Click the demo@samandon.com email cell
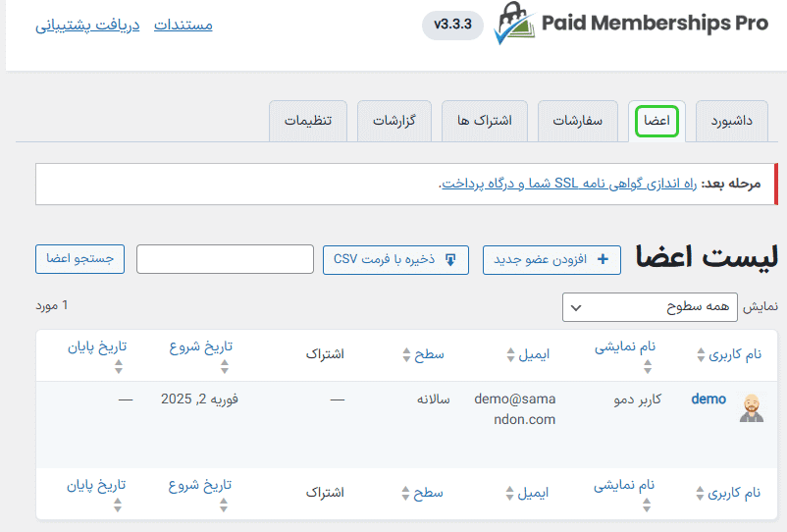This screenshot has width=787, height=532. point(515,409)
